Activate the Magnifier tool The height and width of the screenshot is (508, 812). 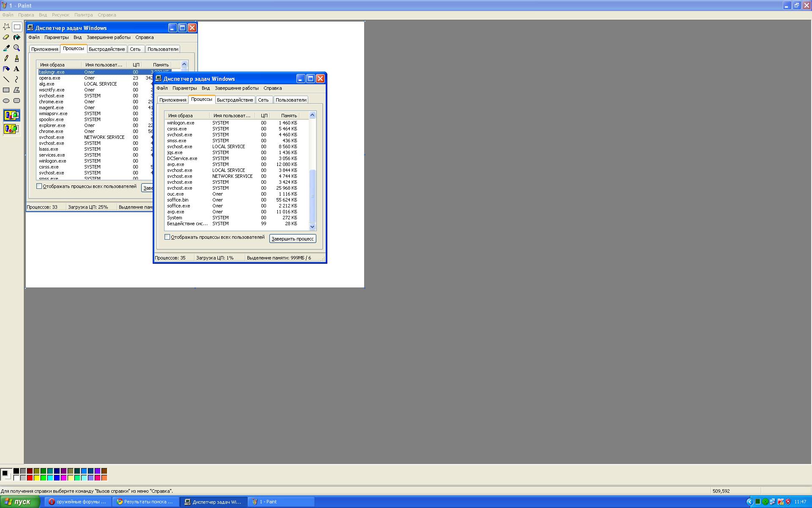click(x=17, y=48)
